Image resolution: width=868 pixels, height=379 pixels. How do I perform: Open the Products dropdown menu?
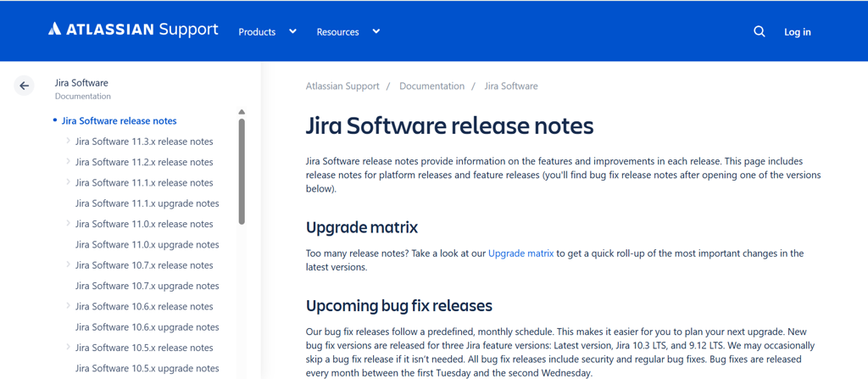[x=267, y=31]
